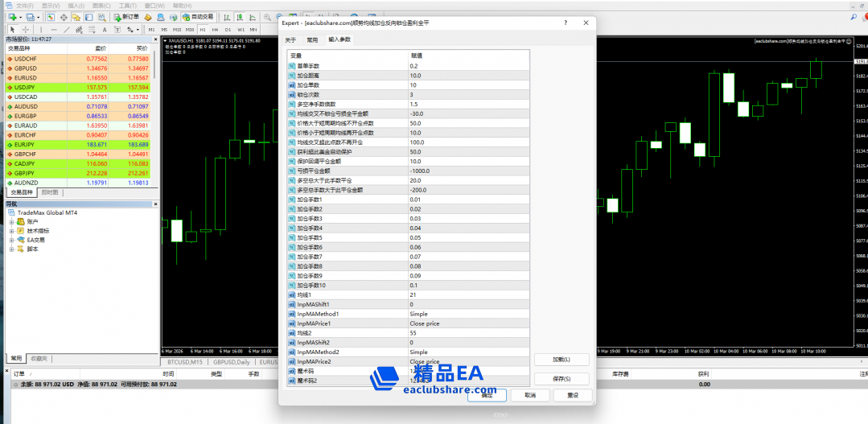The image size is (868, 424).
Task: Open the new chart dropdown arrow
Action: pyautogui.click(x=19, y=17)
